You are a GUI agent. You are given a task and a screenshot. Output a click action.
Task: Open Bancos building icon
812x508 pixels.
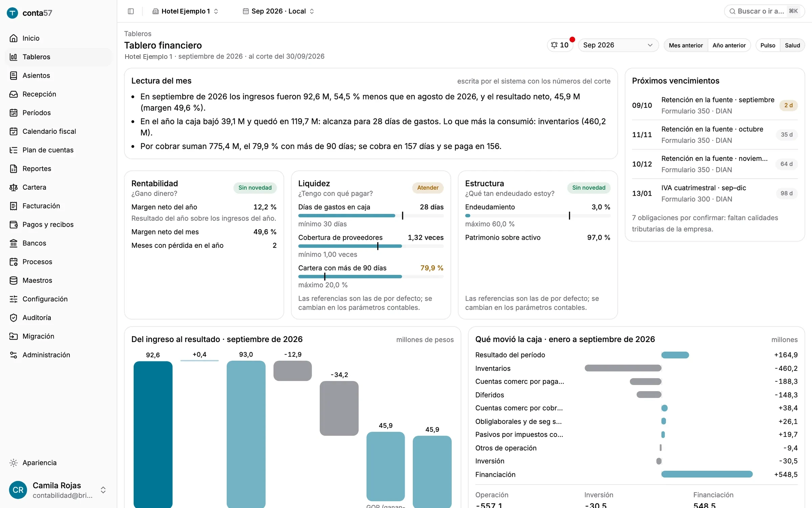click(14, 243)
